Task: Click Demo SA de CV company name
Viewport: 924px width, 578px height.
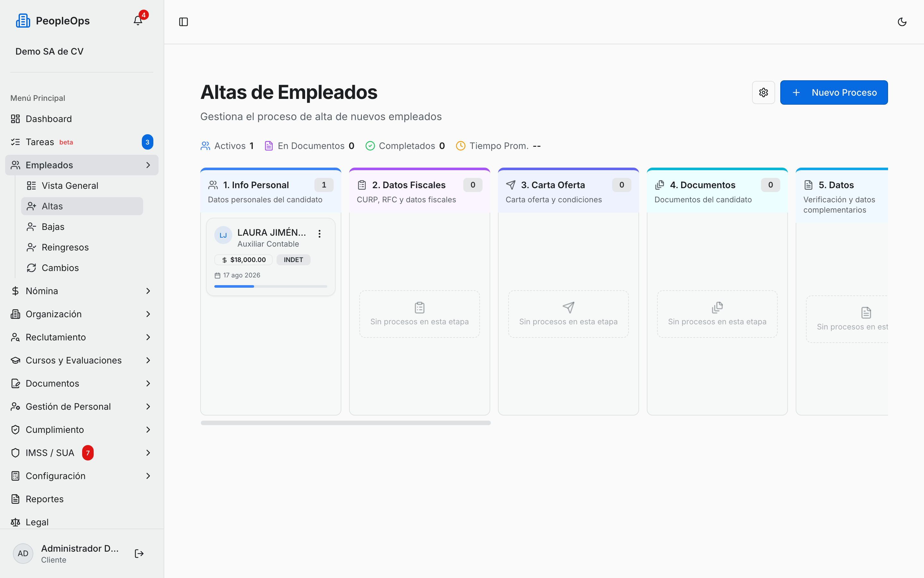Action: pyautogui.click(x=49, y=51)
